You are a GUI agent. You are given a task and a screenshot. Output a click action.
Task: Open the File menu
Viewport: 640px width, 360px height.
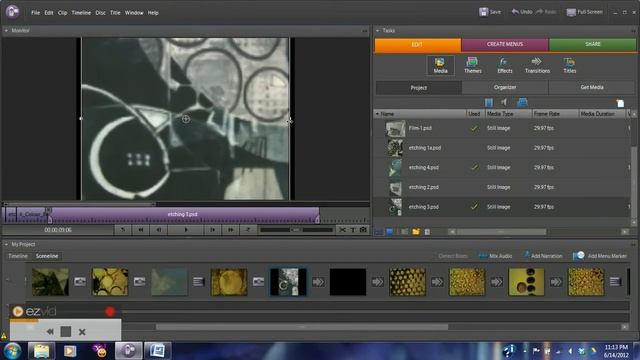[36, 13]
